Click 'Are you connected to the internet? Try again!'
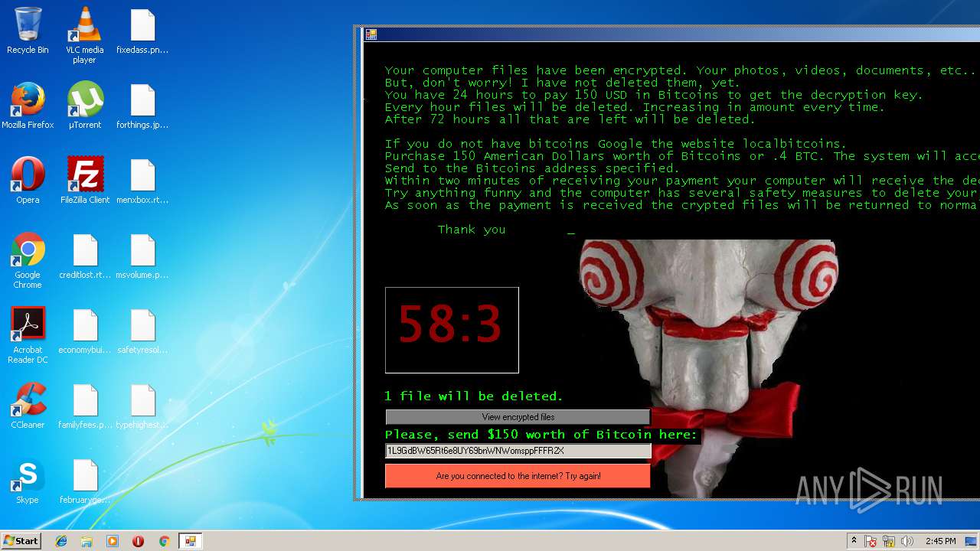This screenshot has height=551, width=980. pyautogui.click(x=518, y=476)
